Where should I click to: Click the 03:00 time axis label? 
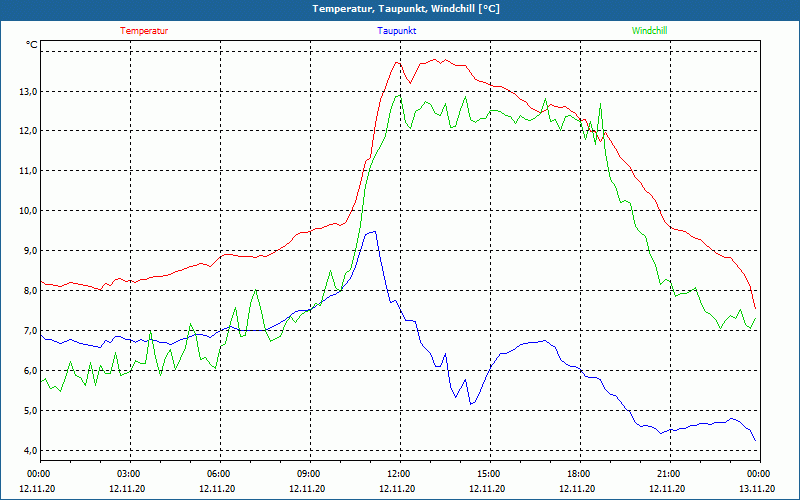130,474
